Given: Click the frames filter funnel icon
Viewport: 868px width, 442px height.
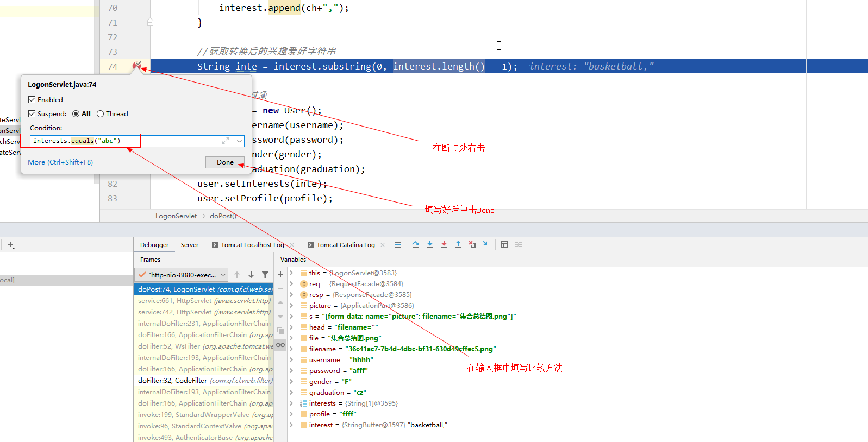Looking at the screenshot, I should 265,275.
